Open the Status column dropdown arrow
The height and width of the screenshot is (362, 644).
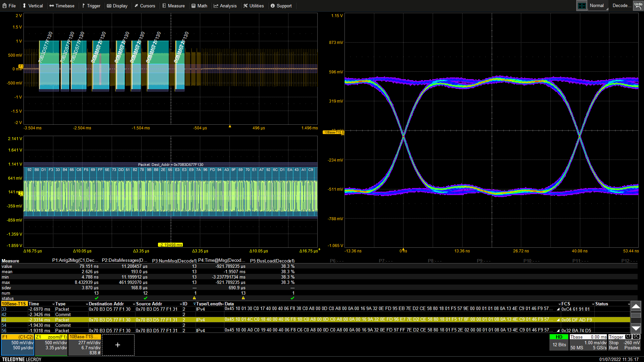[x=629, y=304]
